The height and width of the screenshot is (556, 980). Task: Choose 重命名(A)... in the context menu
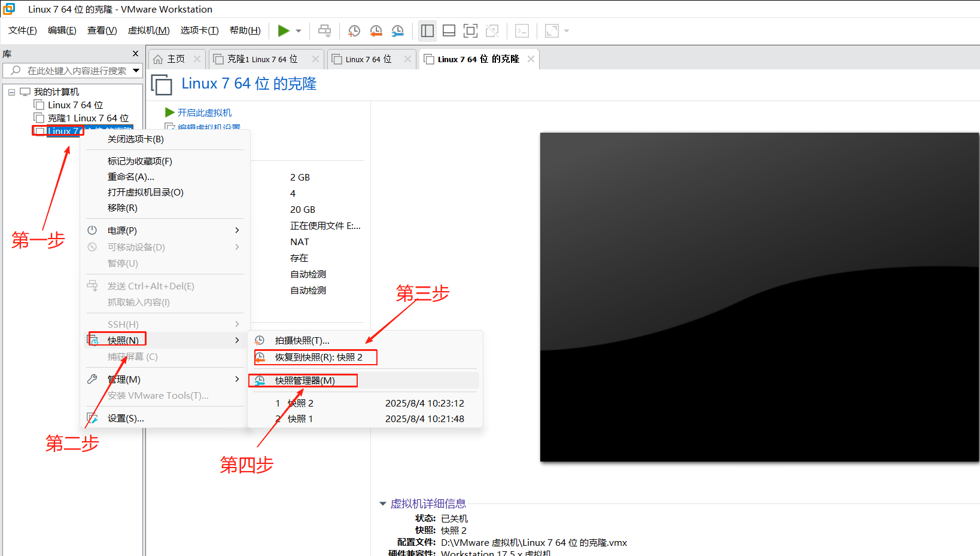coord(165,177)
